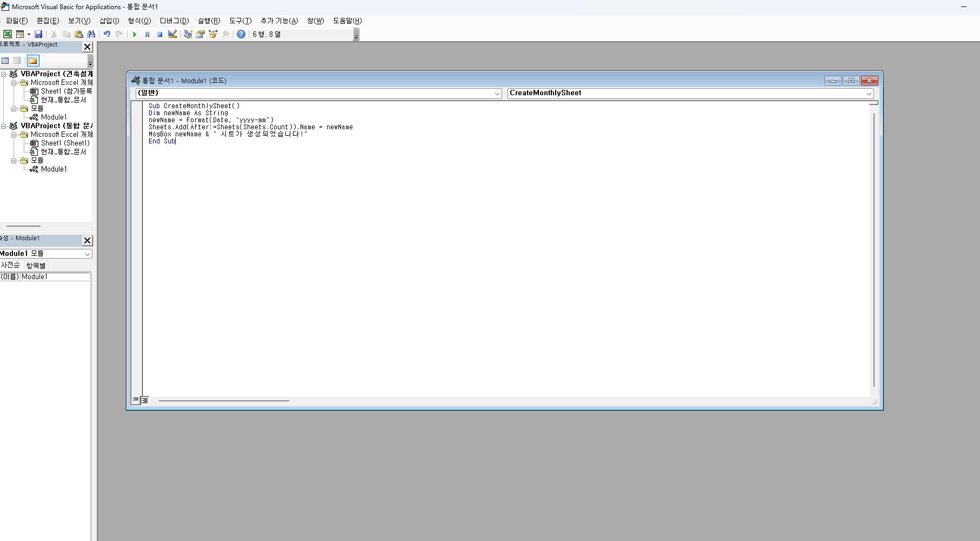980x541 pixels.
Task: Open VBA Help via the question mark icon
Action: [x=240, y=34]
